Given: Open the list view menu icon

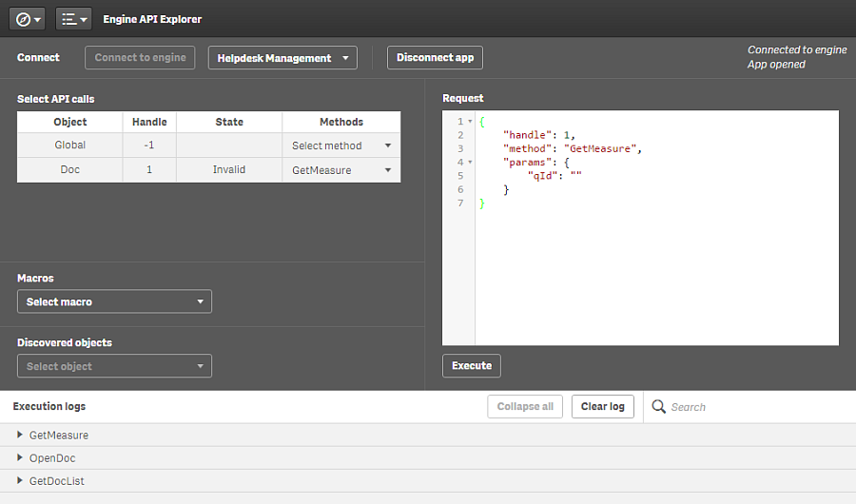Looking at the screenshot, I should tap(74, 19).
